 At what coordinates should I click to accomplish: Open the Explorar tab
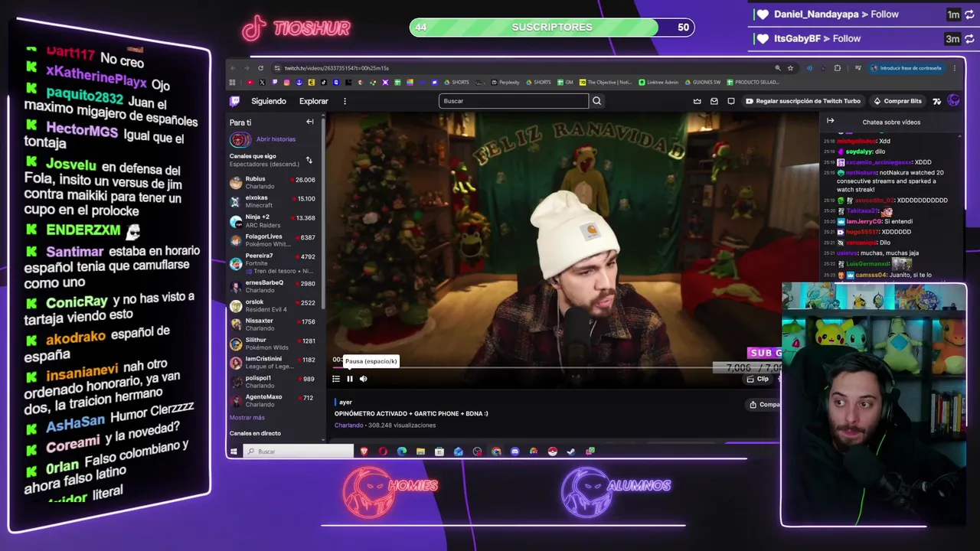tap(314, 101)
